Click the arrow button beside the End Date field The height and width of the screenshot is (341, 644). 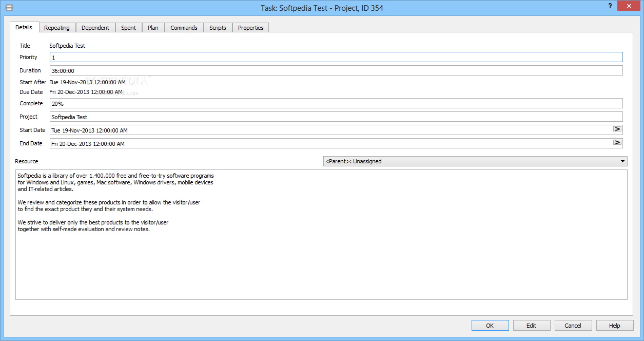(x=617, y=142)
